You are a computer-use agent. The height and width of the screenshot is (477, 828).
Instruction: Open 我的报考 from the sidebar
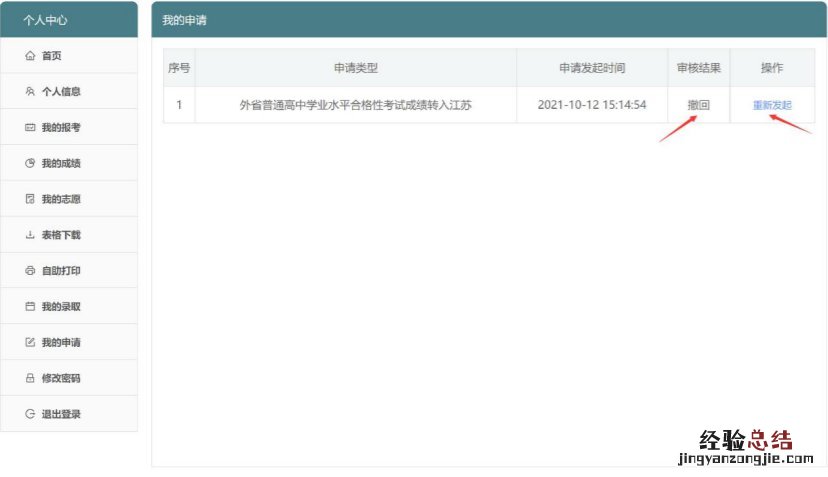click(69, 127)
